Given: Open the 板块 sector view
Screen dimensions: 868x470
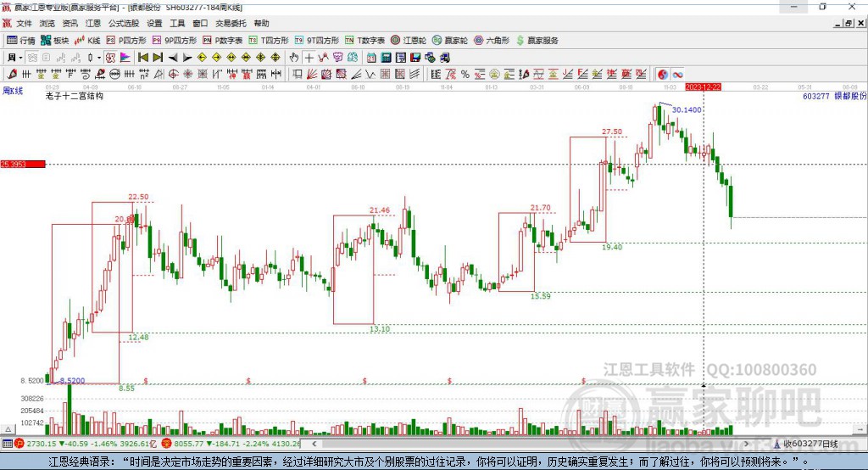Looking at the screenshot, I should [55, 41].
